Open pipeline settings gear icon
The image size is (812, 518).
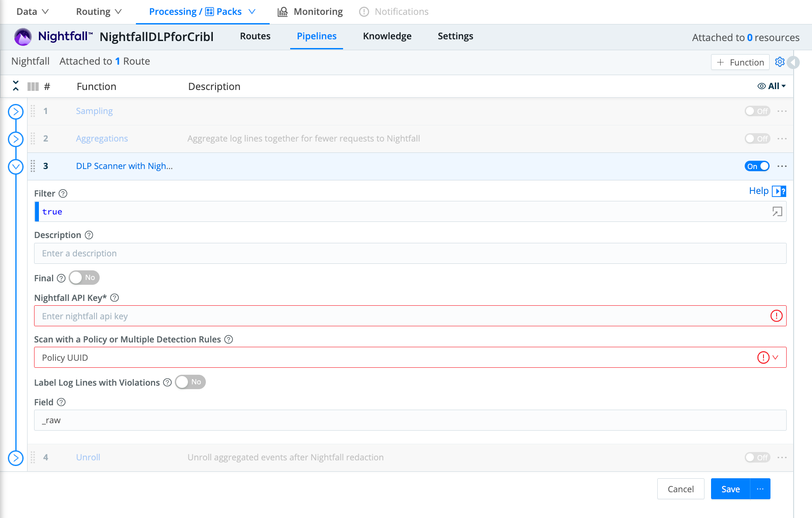[779, 62]
